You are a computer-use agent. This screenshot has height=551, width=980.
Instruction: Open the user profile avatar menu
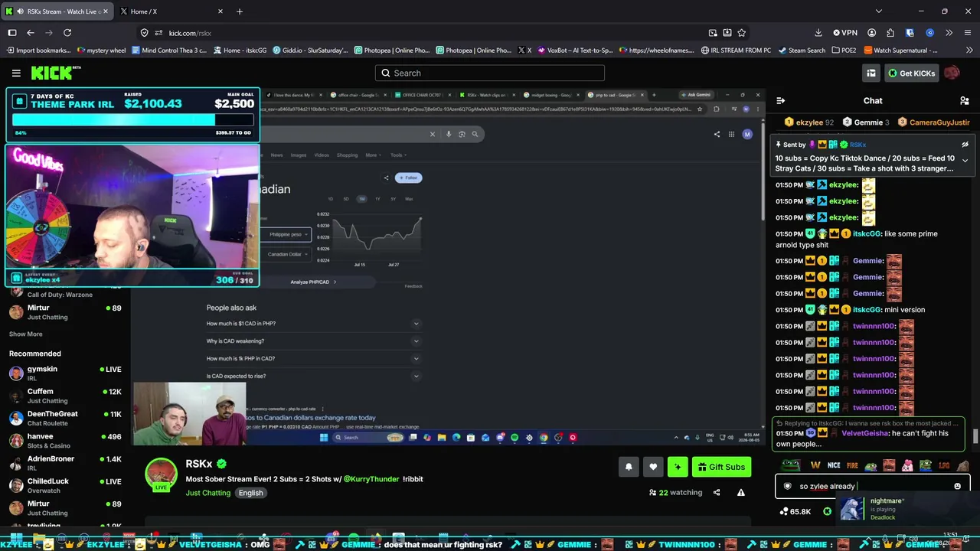click(952, 73)
